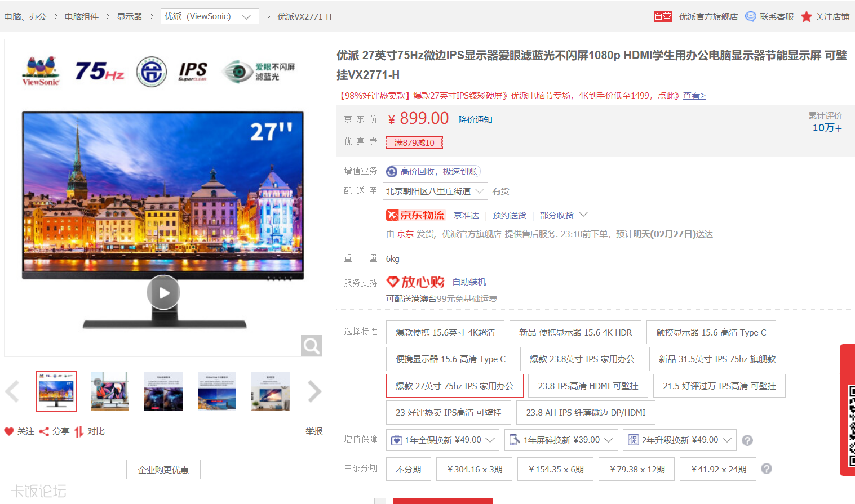Show previous product thumbnails
Image resolution: width=855 pixels, height=504 pixels.
coord(12,391)
